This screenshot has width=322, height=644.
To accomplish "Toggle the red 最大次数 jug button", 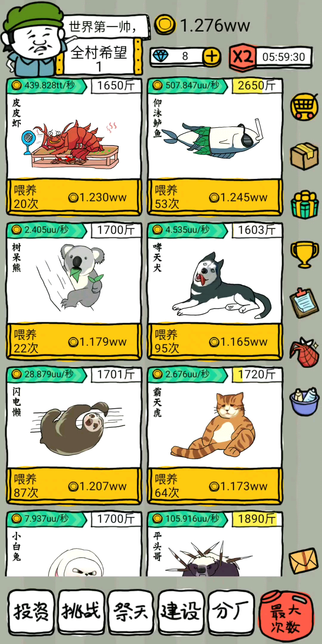I will tap(286, 616).
